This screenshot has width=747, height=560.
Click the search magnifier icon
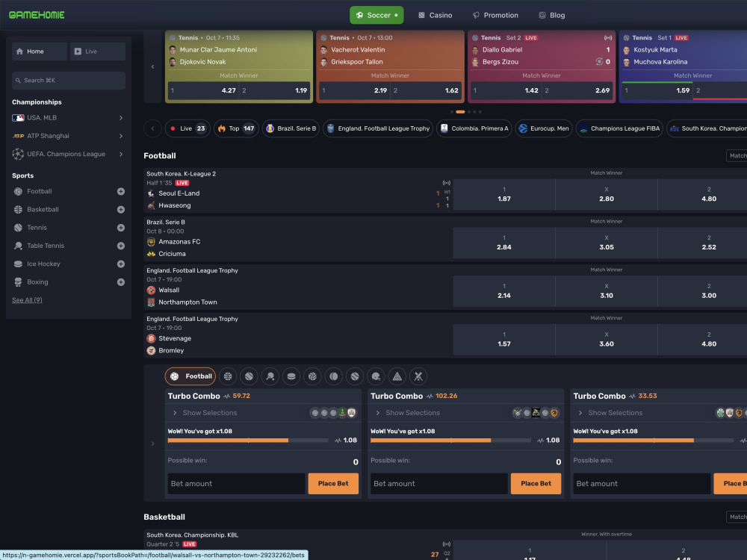(x=19, y=81)
